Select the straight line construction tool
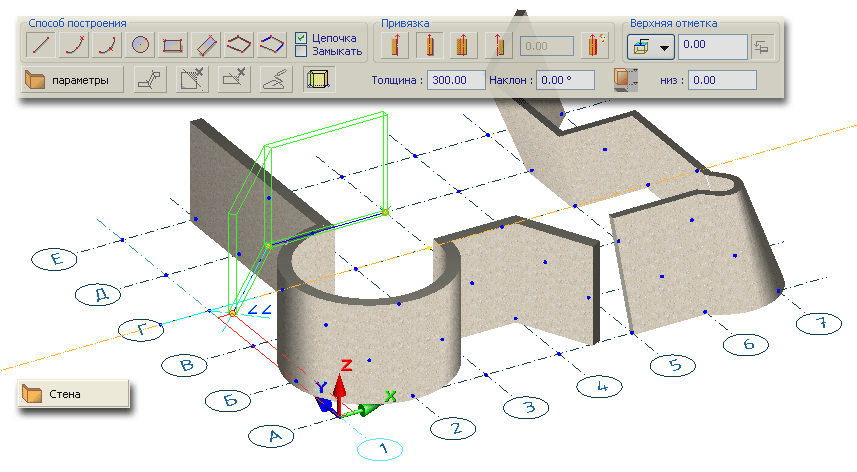The height and width of the screenshot is (472, 857). pyautogui.click(x=39, y=44)
